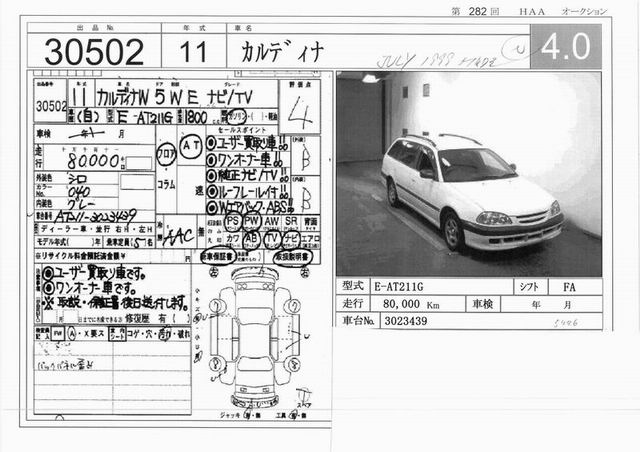
Task: Click the circled フロア shift mark
Action: 166,154
